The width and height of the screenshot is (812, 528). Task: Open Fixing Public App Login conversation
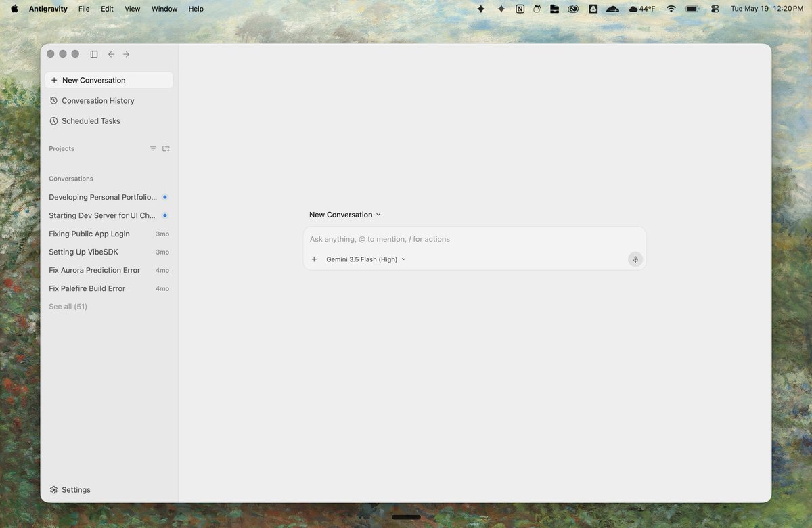(109, 234)
